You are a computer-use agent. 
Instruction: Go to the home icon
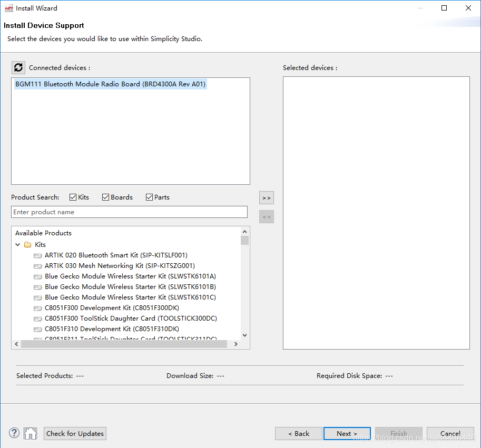(x=31, y=433)
